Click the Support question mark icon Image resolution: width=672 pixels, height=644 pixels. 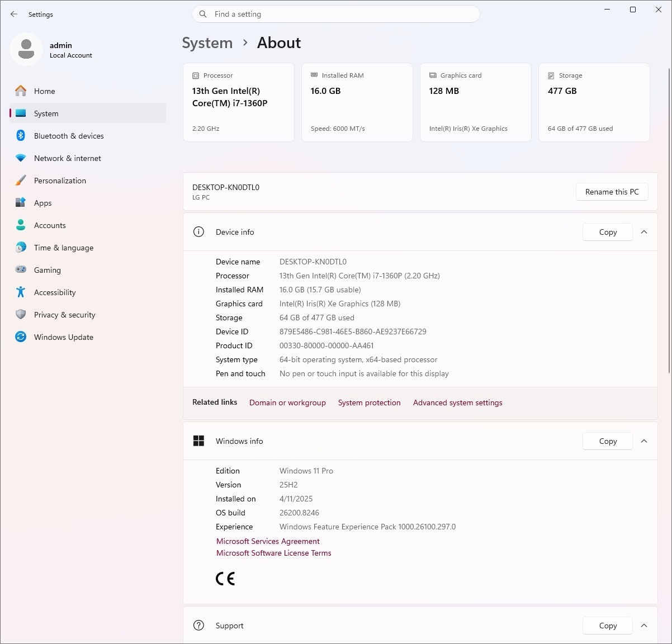pyautogui.click(x=198, y=625)
